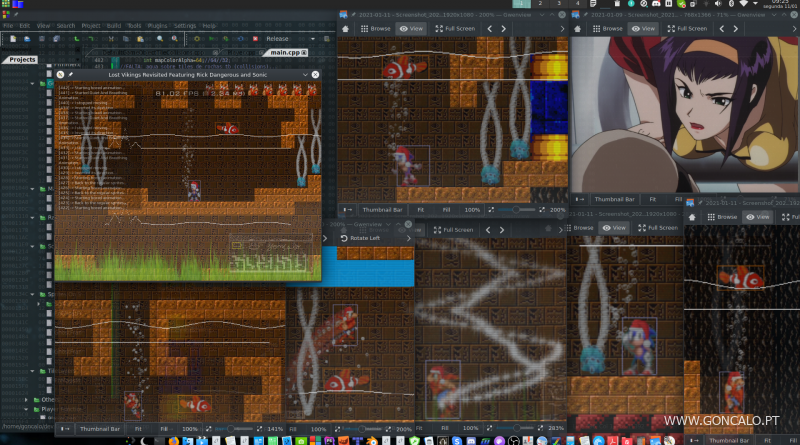Click the Undo arrow icon in Code::Blocks toolbar
The height and width of the screenshot is (445, 800).
point(77,39)
